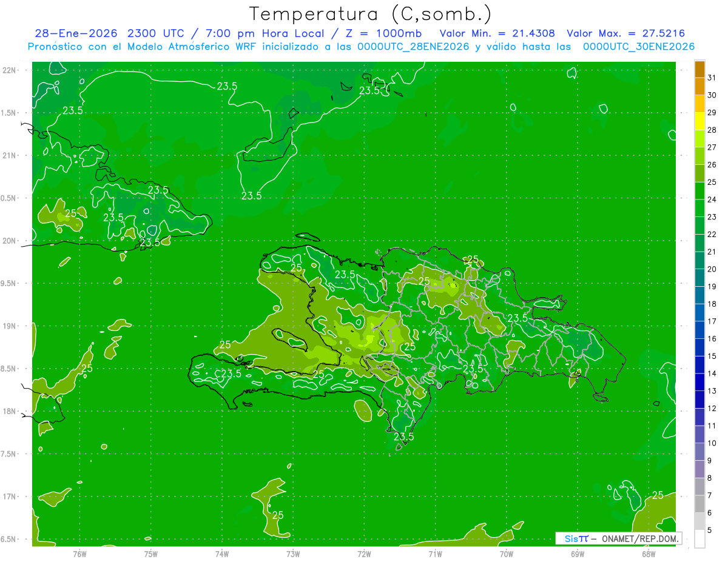Pick the gray swatch between 6 and 7
The image size is (728, 562).
(x=699, y=504)
